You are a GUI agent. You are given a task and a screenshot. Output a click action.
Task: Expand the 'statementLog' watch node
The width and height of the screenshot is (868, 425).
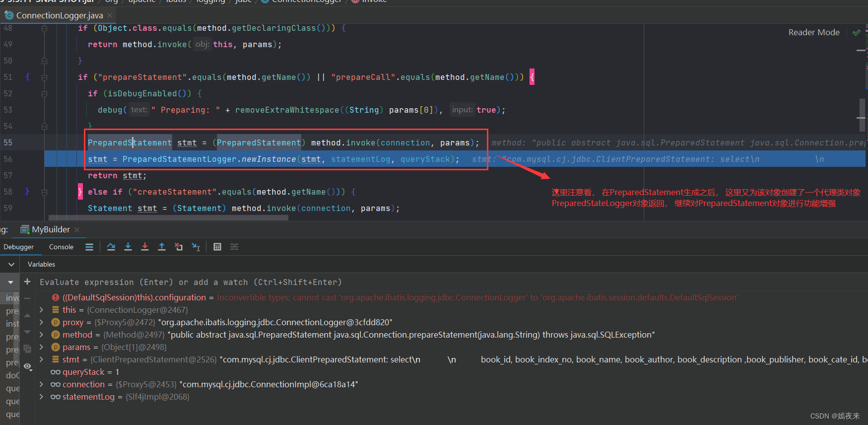pyautogui.click(x=41, y=397)
